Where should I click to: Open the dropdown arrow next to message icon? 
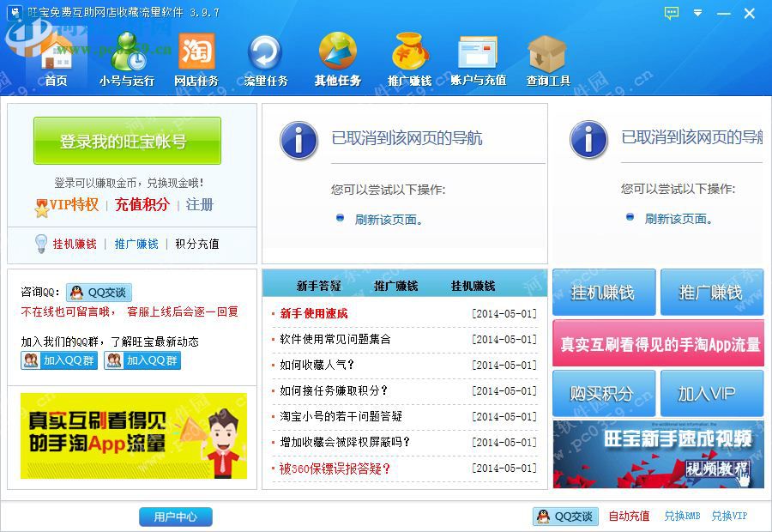(697, 13)
